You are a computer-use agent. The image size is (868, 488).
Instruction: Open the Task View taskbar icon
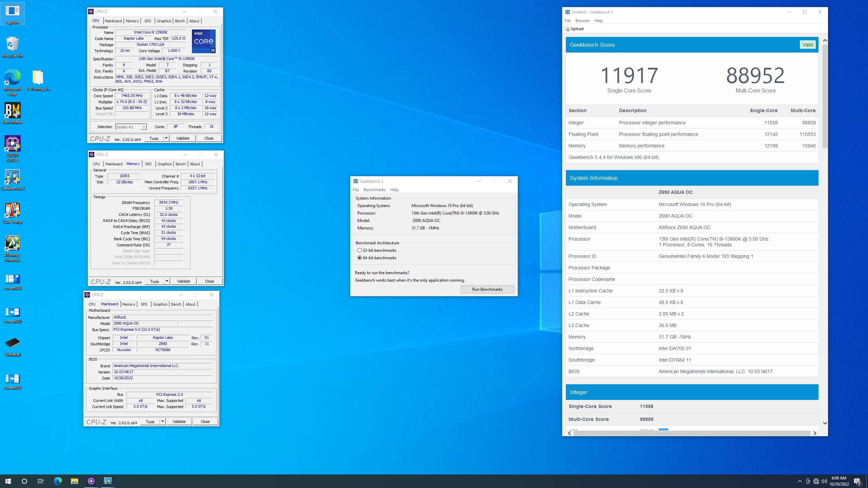tap(41, 481)
